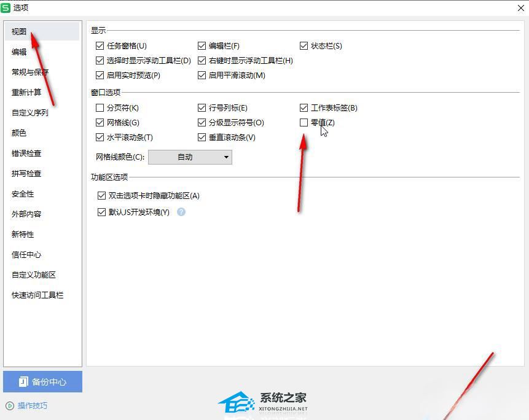Uncheck 启用实时预览(P)
The image size is (529, 420).
[x=100, y=76]
